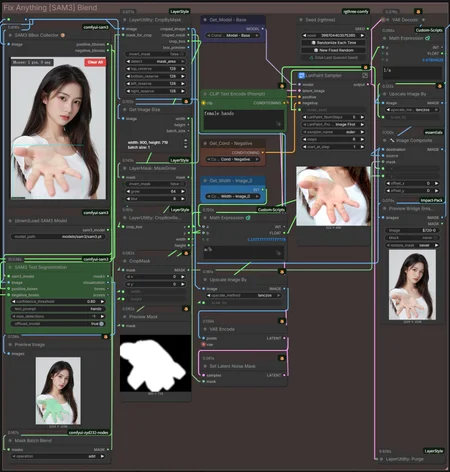The height and width of the screenshot is (472, 450).
Task: Open the LanPaint_Pro Image First dropdown
Action: [333, 124]
